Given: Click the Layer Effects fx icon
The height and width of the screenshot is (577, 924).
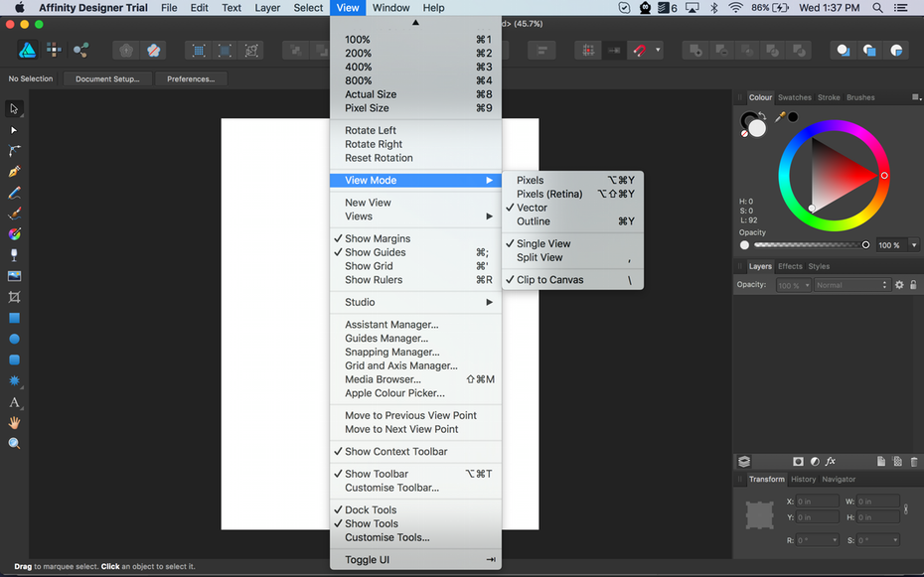Looking at the screenshot, I should pos(831,462).
